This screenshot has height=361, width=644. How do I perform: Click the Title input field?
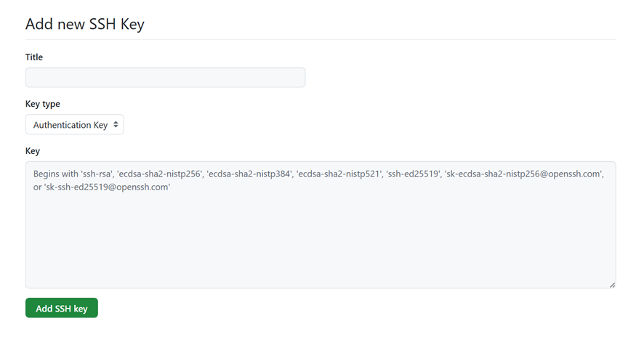[x=165, y=78]
